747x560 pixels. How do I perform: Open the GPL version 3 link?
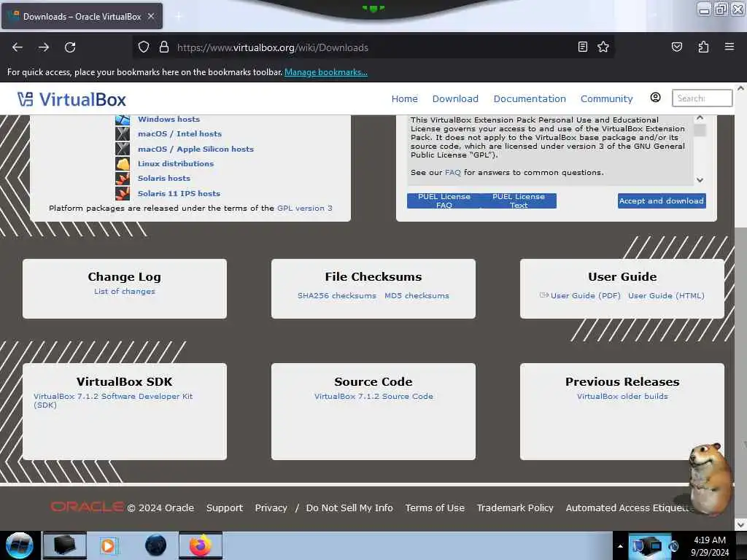pos(305,208)
